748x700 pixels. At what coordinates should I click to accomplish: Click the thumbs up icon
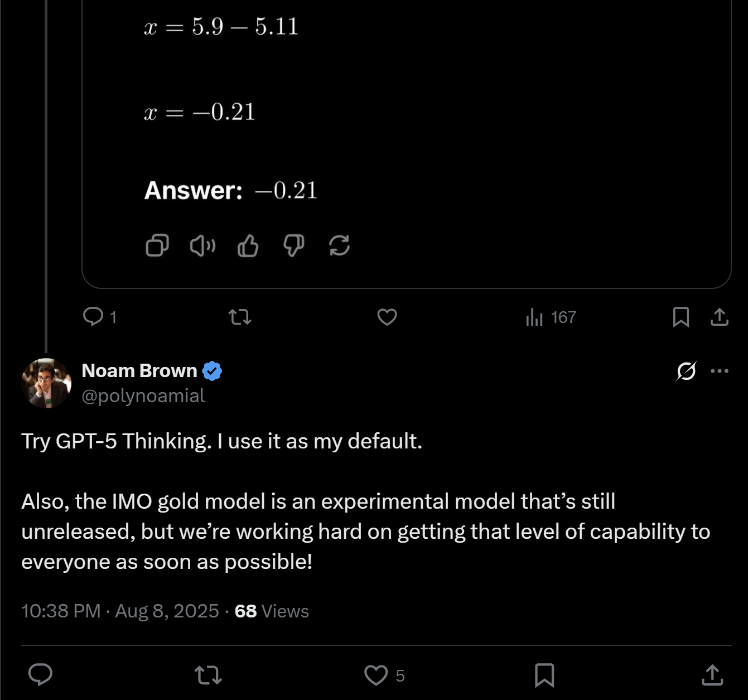click(x=248, y=245)
